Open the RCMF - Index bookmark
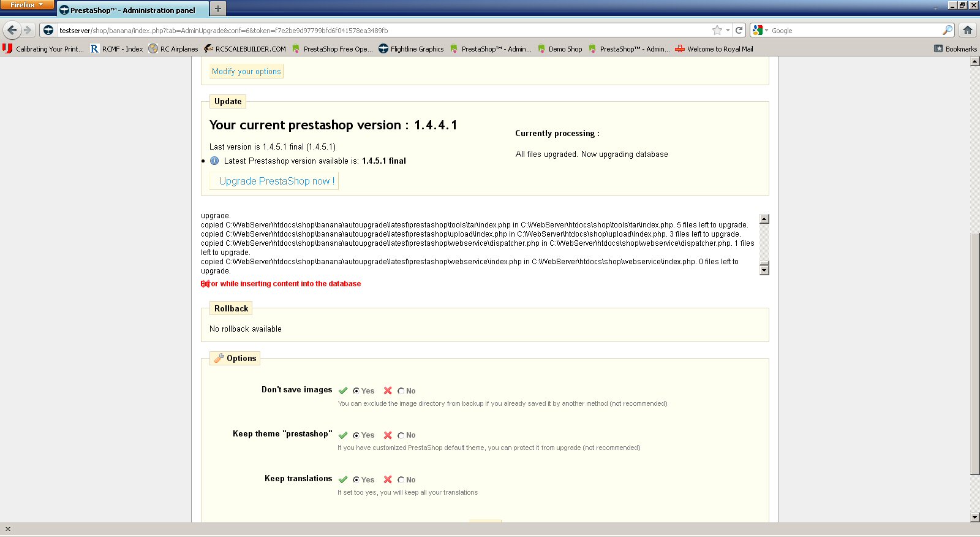Viewport: 980px width, 537px height. coord(116,49)
